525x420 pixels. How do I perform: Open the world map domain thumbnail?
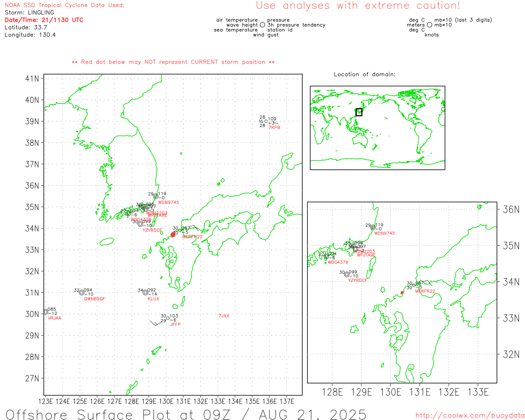pyautogui.click(x=377, y=128)
